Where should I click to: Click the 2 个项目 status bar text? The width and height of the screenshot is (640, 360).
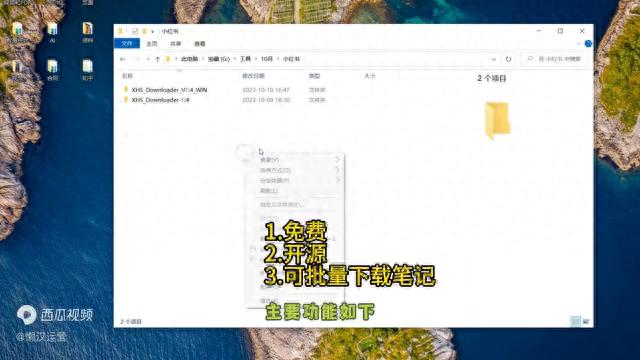pos(131,322)
